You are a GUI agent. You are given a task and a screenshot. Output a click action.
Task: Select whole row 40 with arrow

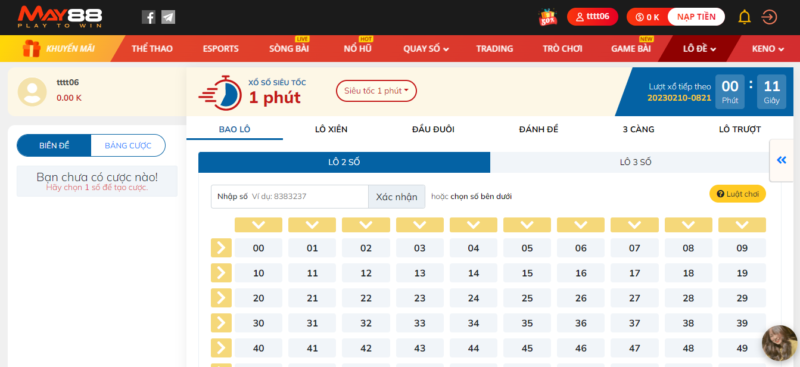tap(221, 348)
